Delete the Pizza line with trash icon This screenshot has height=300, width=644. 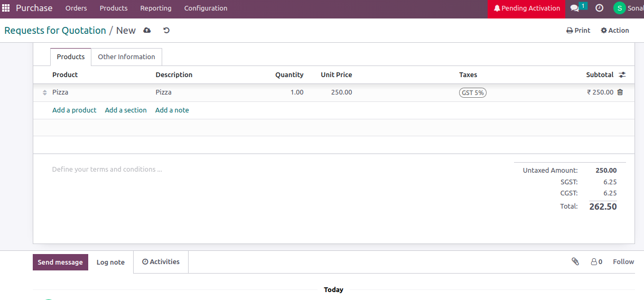coord(620,92)
